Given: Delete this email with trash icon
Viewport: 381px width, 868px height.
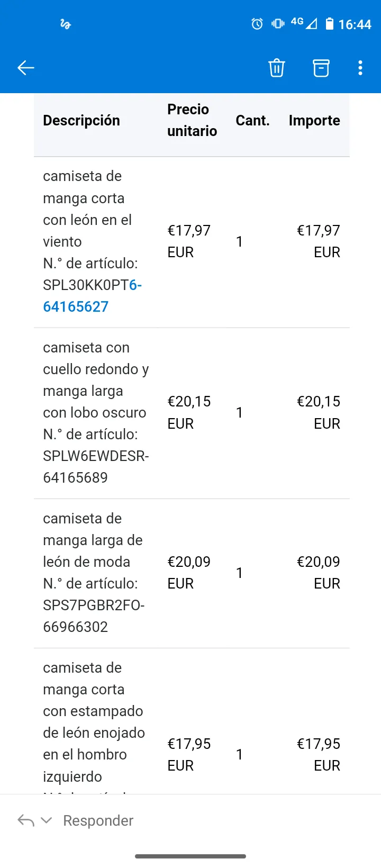Looking at the screenshot, I should pos(277,68).
